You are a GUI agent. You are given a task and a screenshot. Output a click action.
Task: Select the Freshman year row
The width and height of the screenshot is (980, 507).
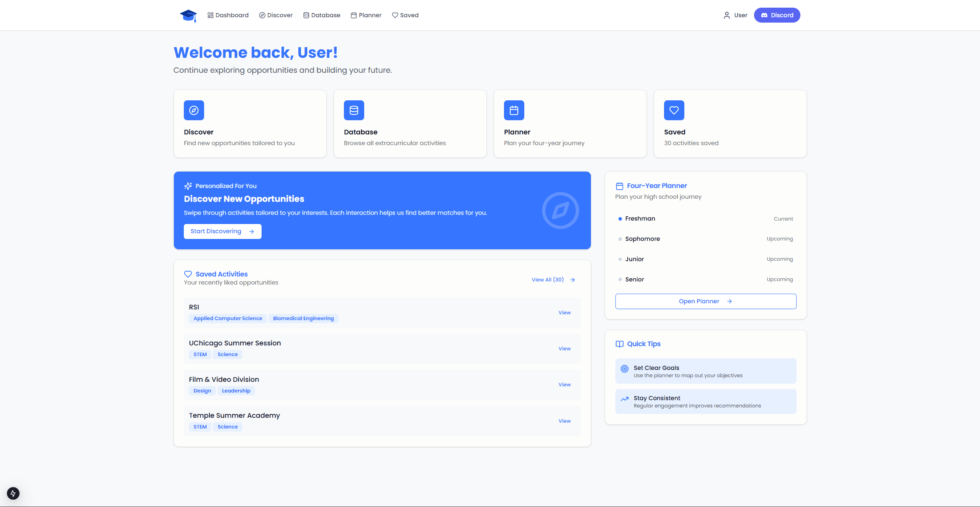705,219
